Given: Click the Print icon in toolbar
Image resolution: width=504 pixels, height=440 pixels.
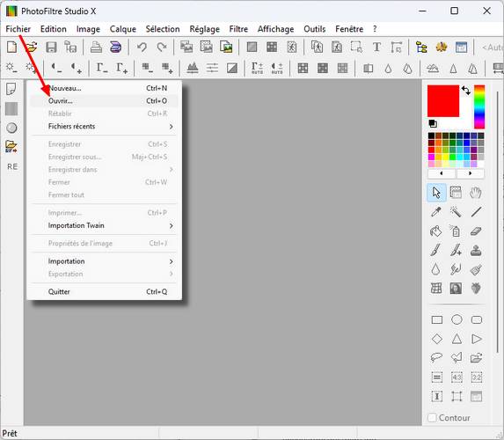Looking at the screenshot, I should (96, 48).
